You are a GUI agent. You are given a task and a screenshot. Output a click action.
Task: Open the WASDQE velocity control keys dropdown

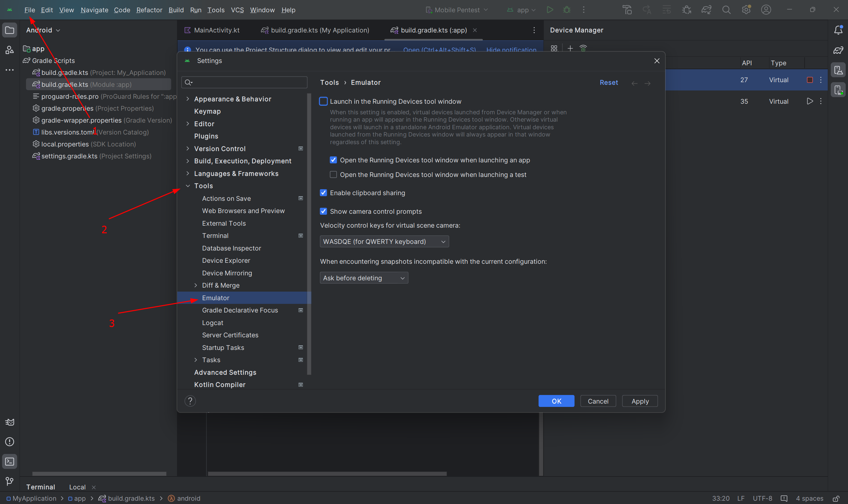click(384, 242)
